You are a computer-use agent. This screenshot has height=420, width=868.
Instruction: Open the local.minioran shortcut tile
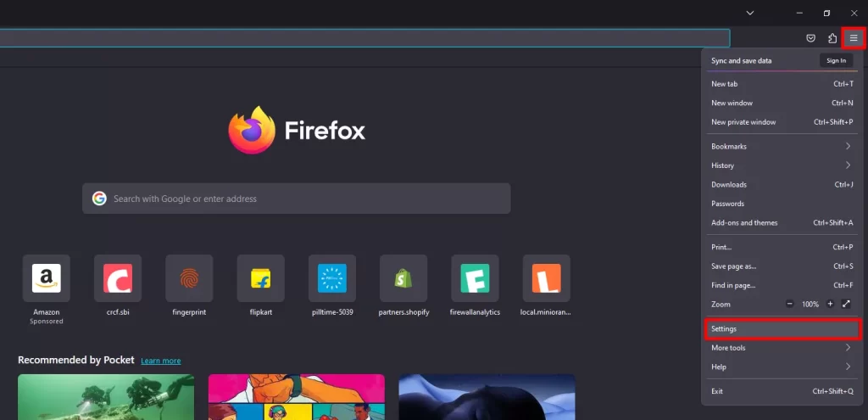tap(547, 278)
